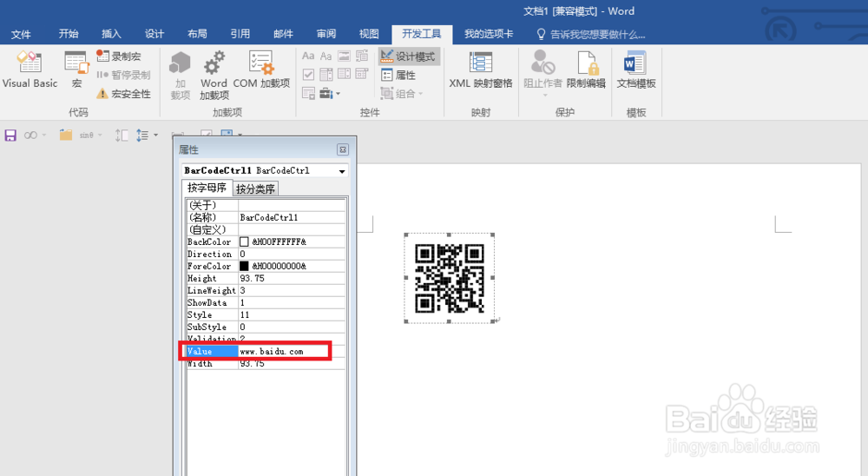
Task: Select the Style property row
Action: pyautogui.click(x=266, y=314)
